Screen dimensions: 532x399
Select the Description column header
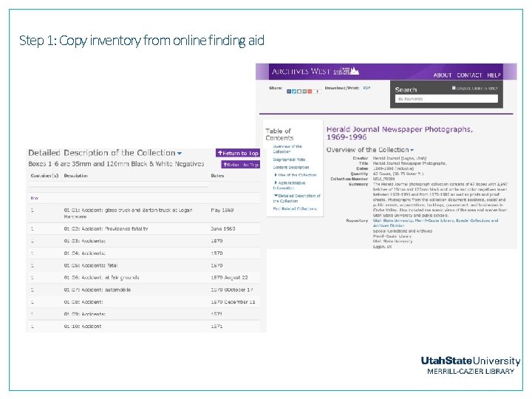point(76,176)
